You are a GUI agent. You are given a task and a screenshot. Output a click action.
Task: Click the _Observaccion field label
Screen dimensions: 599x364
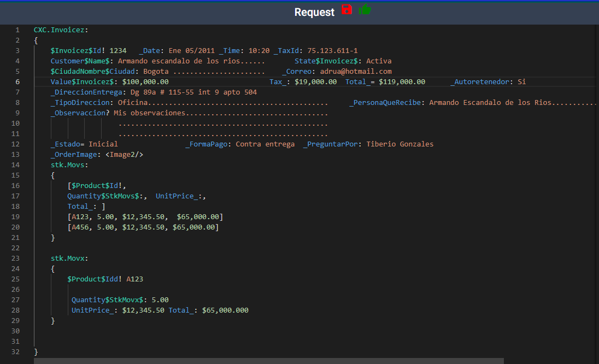tap(78, 113)
